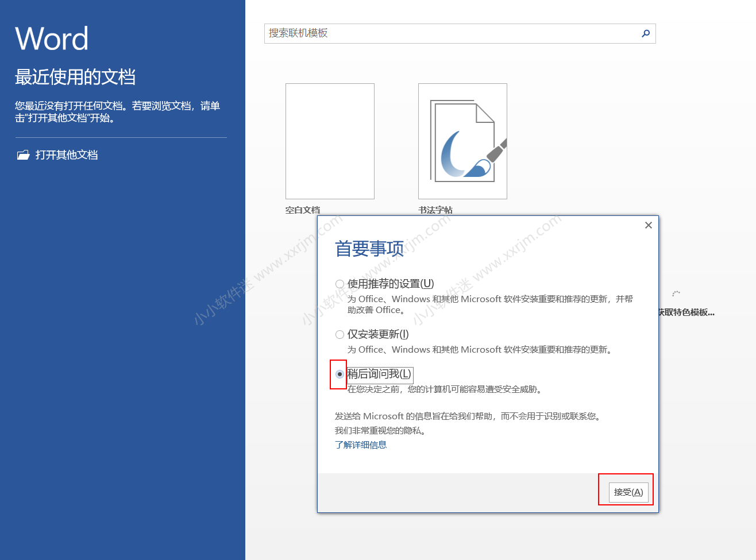Click the Word title in sidebar

click(x=52, y=39)
